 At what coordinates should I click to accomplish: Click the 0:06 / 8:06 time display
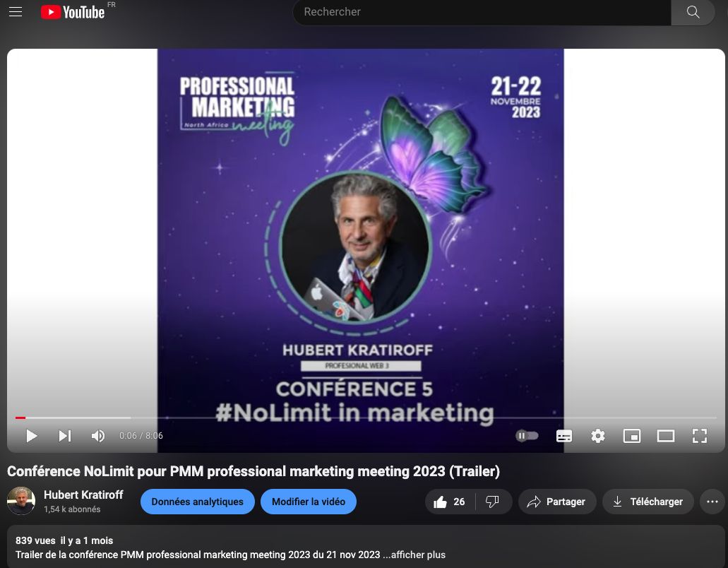141,436
